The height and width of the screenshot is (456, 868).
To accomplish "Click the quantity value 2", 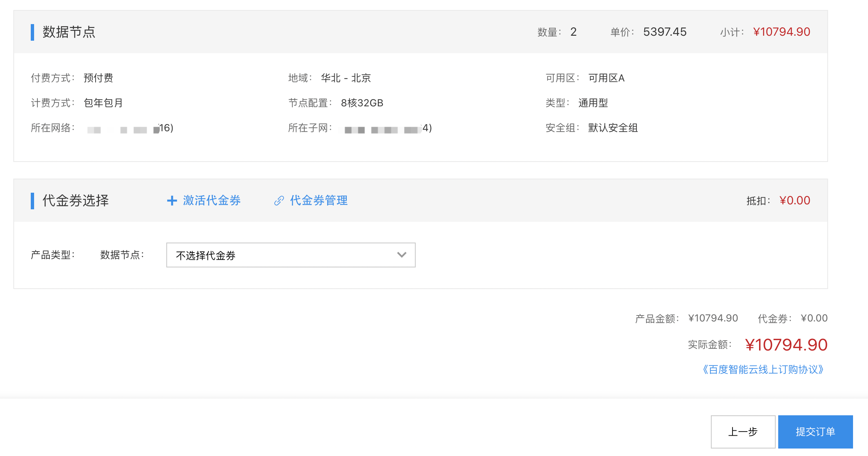I will pos(573,32).
